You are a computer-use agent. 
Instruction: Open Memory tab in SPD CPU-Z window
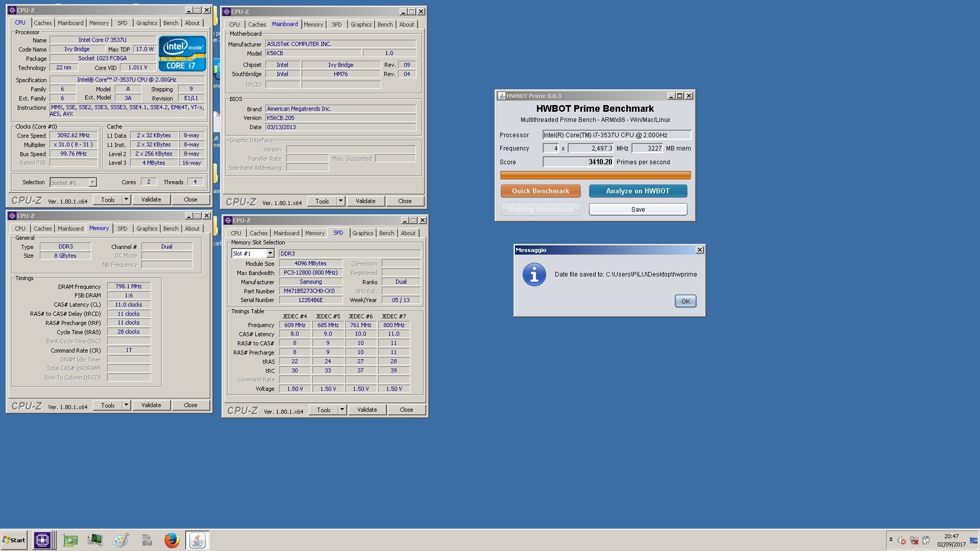[314, 233]
